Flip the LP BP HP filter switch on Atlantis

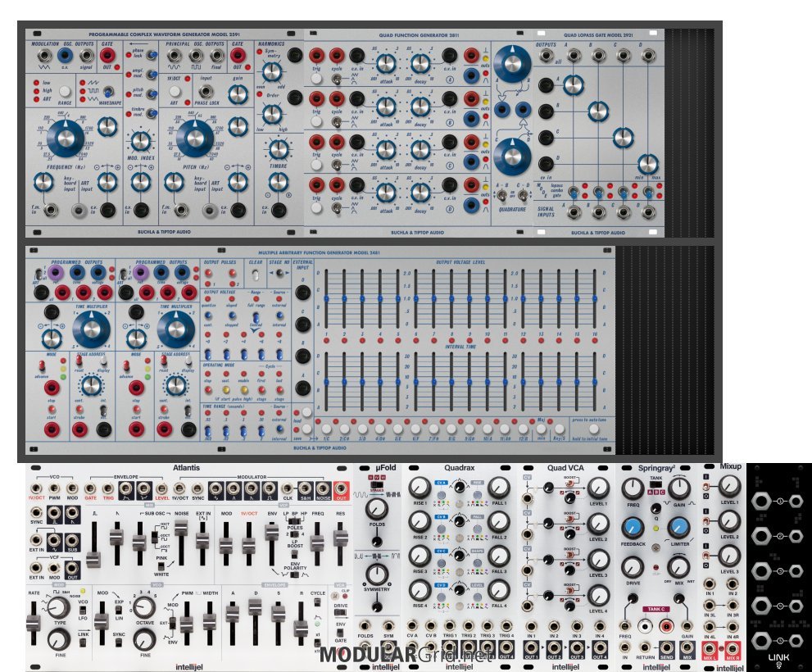pyautogui.click(x=295, y=520)
